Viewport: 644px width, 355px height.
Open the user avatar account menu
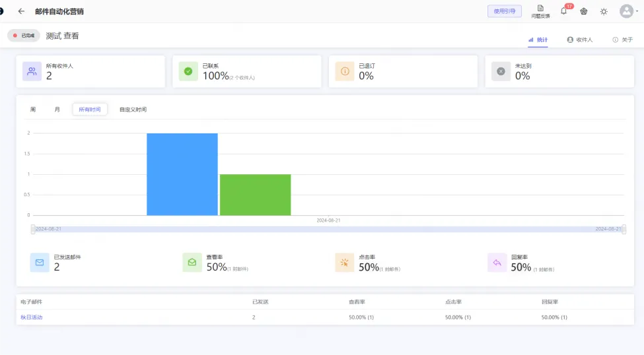[x=626, y=11]
